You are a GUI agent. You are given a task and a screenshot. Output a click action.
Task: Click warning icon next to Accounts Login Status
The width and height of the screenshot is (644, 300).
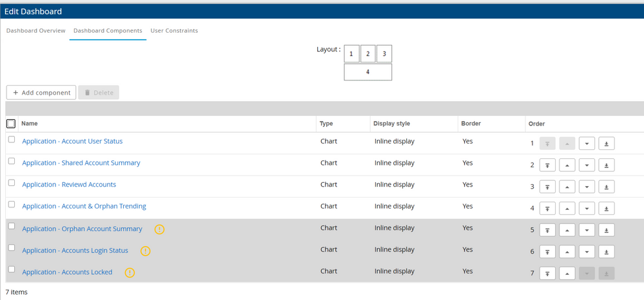[x=146, y=251]
